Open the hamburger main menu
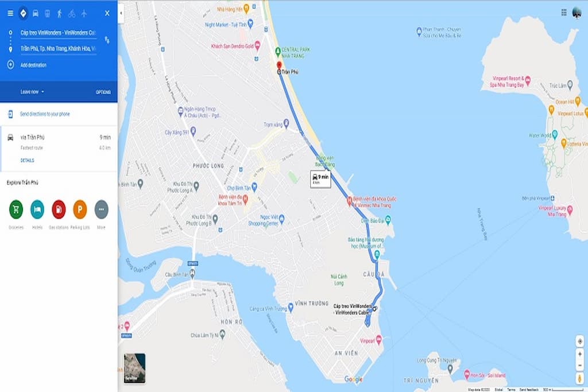 coord(10,14)
